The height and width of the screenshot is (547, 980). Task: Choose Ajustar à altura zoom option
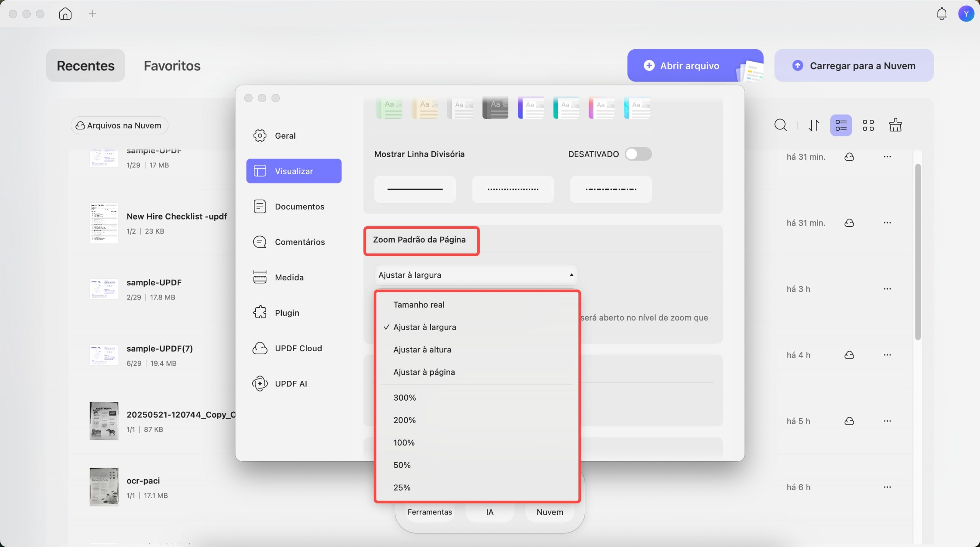tap(477, 350)
